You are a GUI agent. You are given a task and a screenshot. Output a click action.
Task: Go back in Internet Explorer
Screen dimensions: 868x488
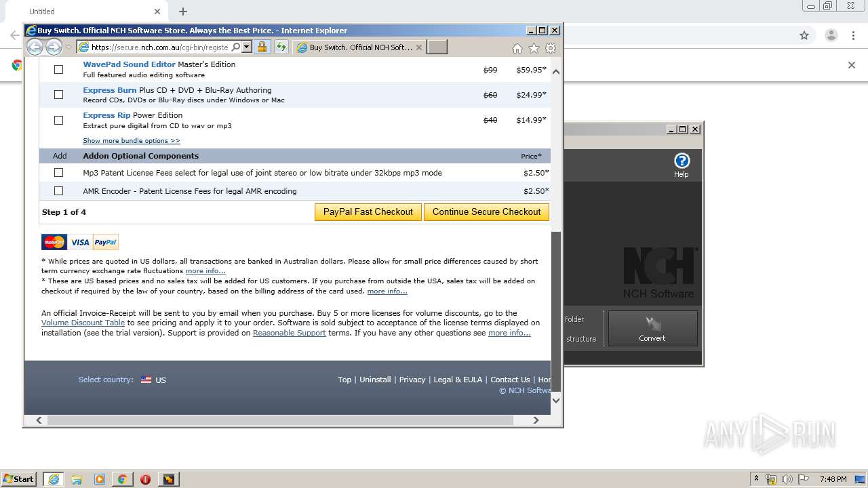pos(35,47)
